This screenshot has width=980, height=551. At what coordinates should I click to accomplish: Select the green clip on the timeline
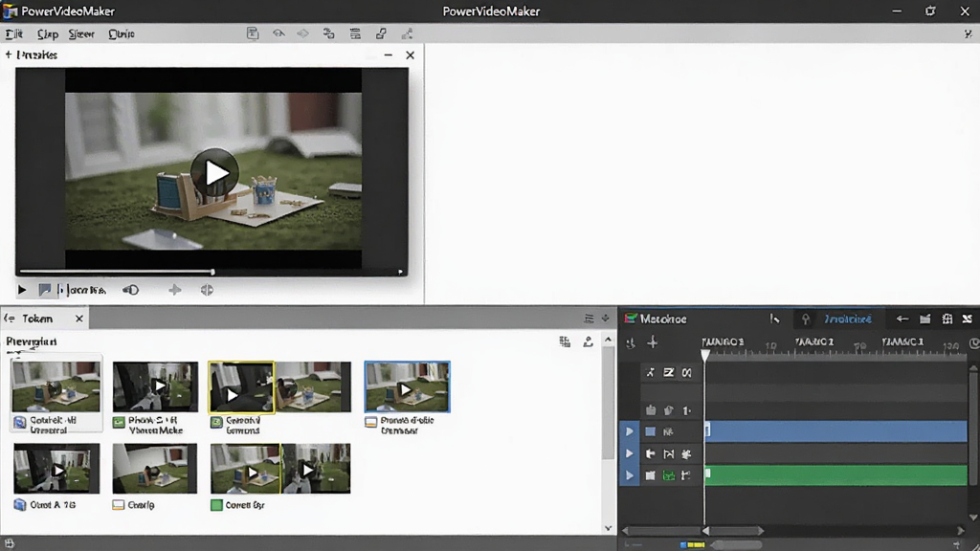click(x=836, y=475)
